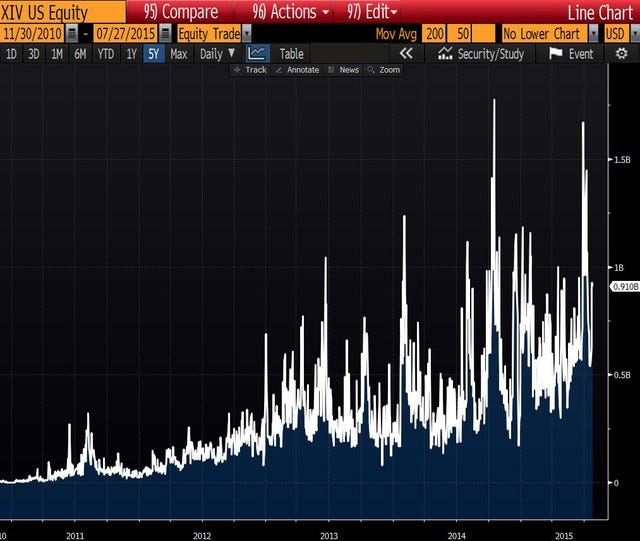
Task: Open the chart settings gear
Action: pyautogui.click(x=623, y=53)
